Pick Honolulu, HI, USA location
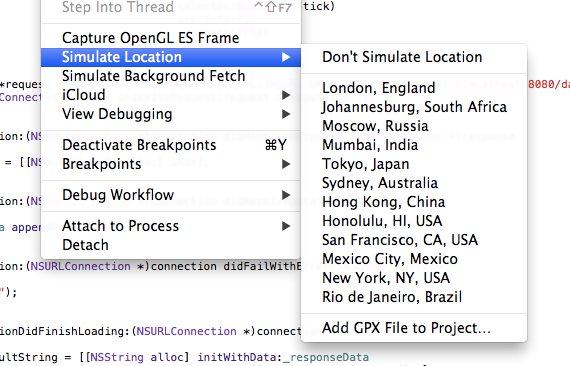This screenshot has width=570, height=366. (414, 221)
